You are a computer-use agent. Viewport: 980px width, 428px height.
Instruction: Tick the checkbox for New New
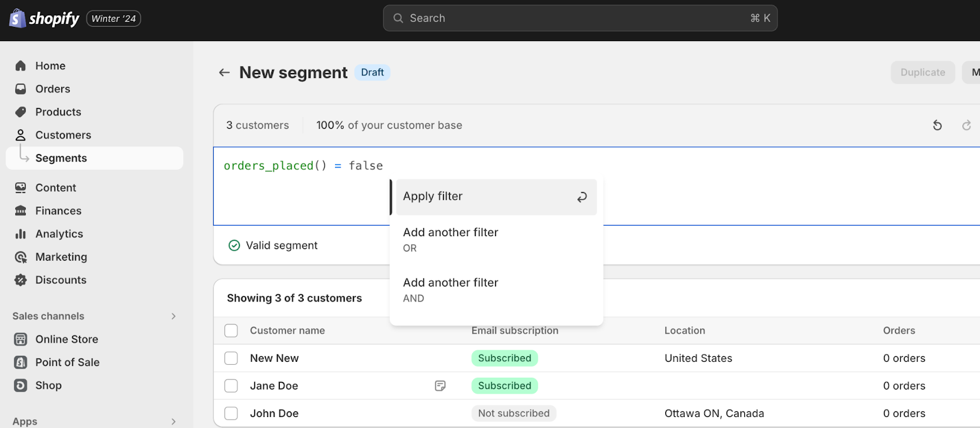[x=231, y=358]
